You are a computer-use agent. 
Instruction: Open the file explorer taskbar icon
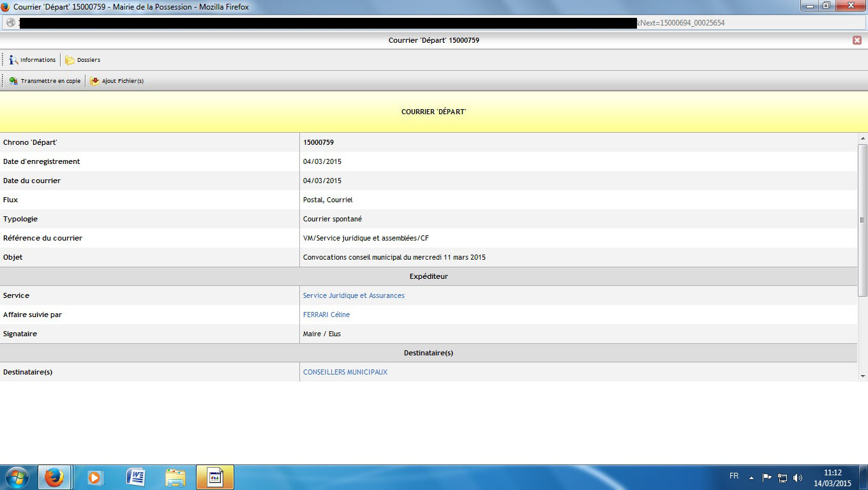(x=176, y=477)
